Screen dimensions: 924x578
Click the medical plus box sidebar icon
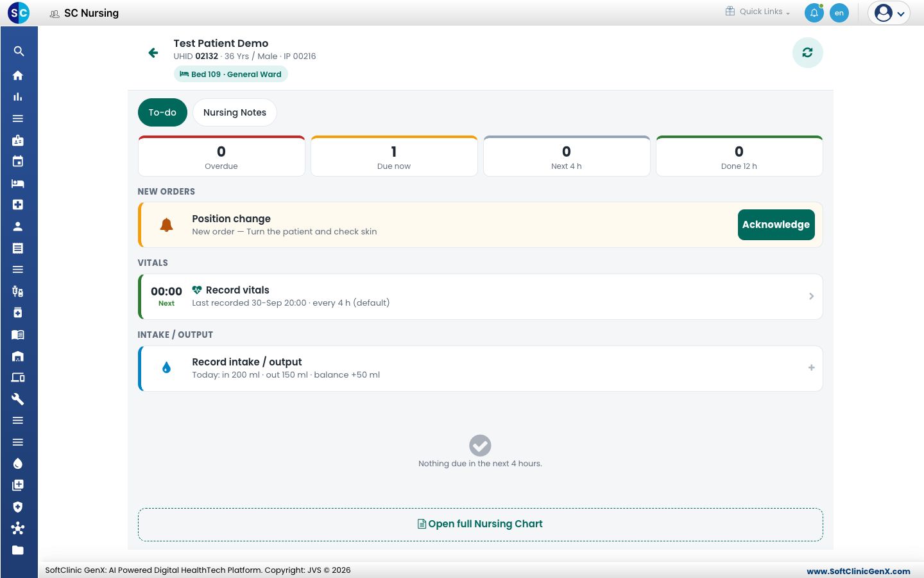18,205
